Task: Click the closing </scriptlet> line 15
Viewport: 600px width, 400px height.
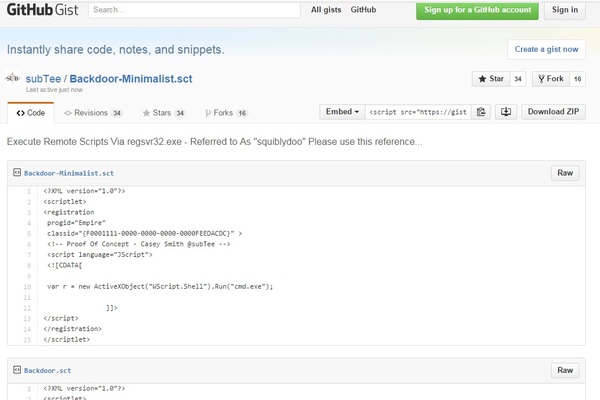Action: [67, 340]
